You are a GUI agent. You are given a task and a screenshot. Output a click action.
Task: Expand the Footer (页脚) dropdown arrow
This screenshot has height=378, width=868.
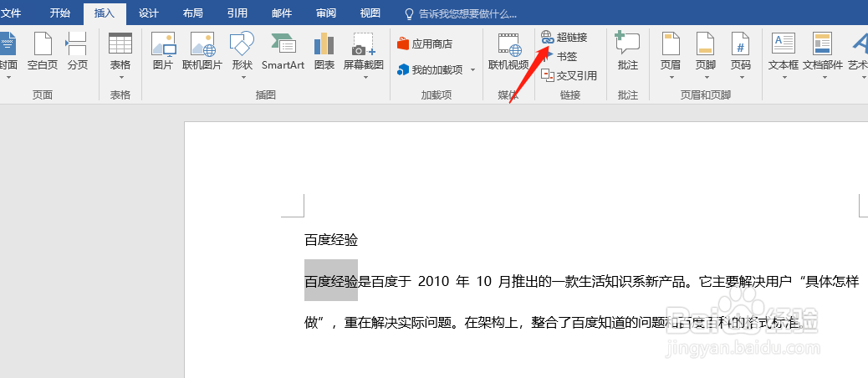click(x=705, y=78)
